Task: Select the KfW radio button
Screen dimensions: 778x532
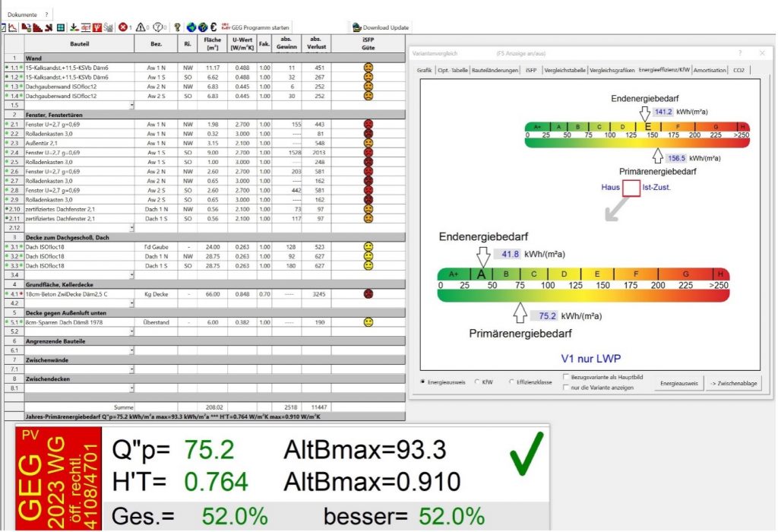Action: point(477,382)
